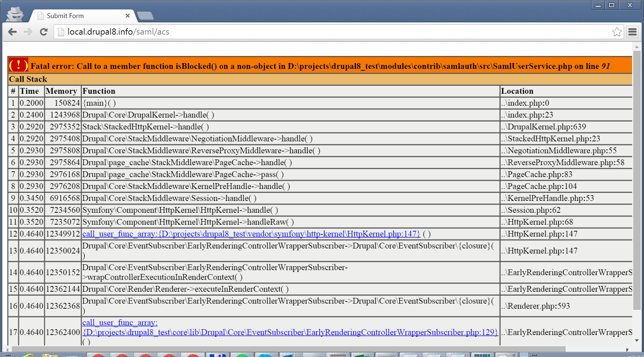Click the HttpKernel->handleRaw( ) cell
This screenshot has height=357, width=644.
(x=290, y=222)
